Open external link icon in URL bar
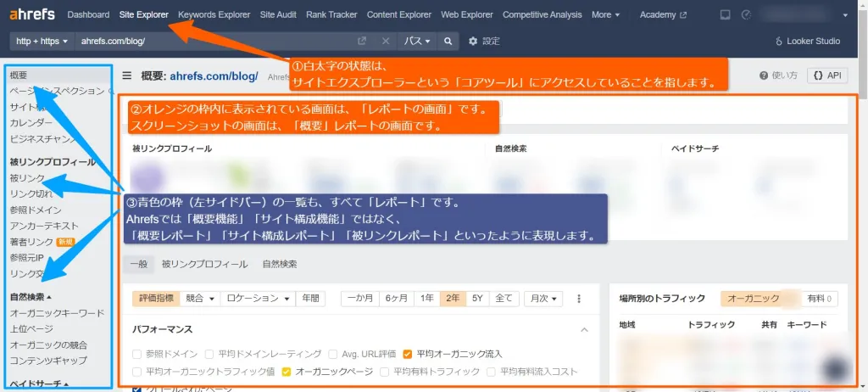 pyautogui.click(x=361, y=41)
